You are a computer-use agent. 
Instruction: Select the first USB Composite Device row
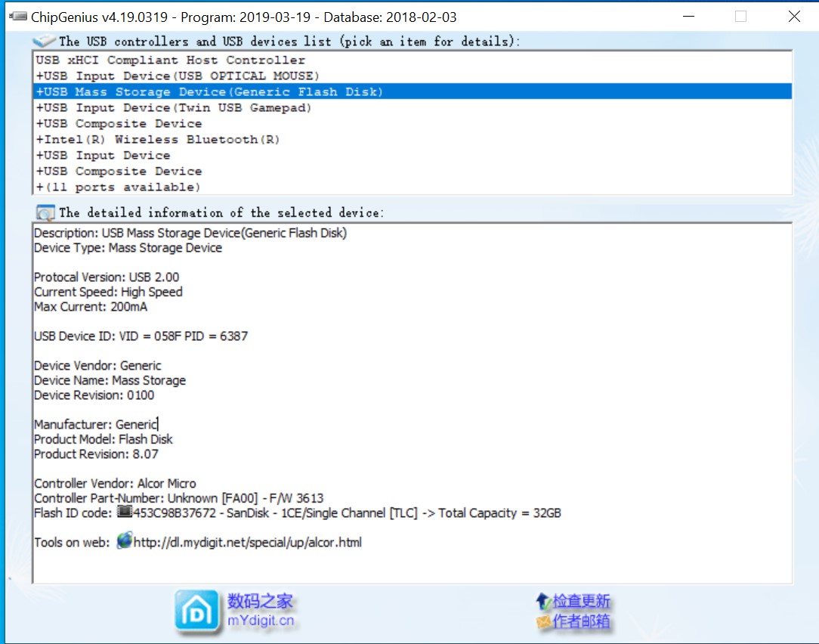tap(412, 123)
